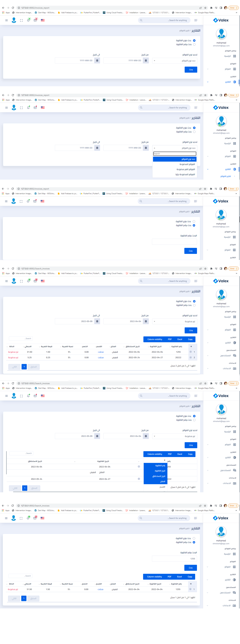Open 'تقارير الفواتير' sidebar submenu item

pyautogui.click(x=225, y=176)
